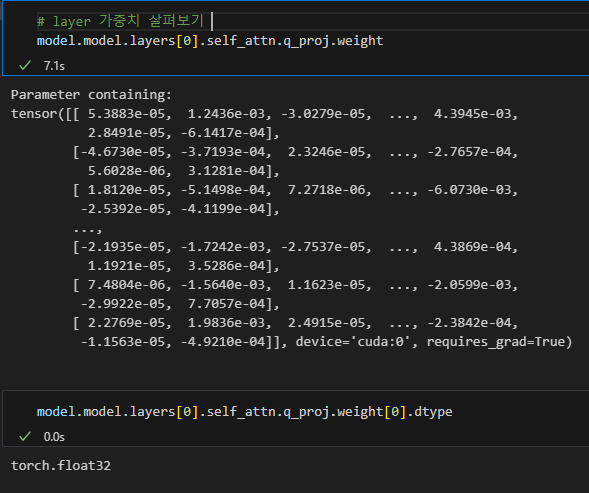Click the value 7.2718e-06 in the output
The width and height of the screenshot is (589, 493).
tap(326, 190)
